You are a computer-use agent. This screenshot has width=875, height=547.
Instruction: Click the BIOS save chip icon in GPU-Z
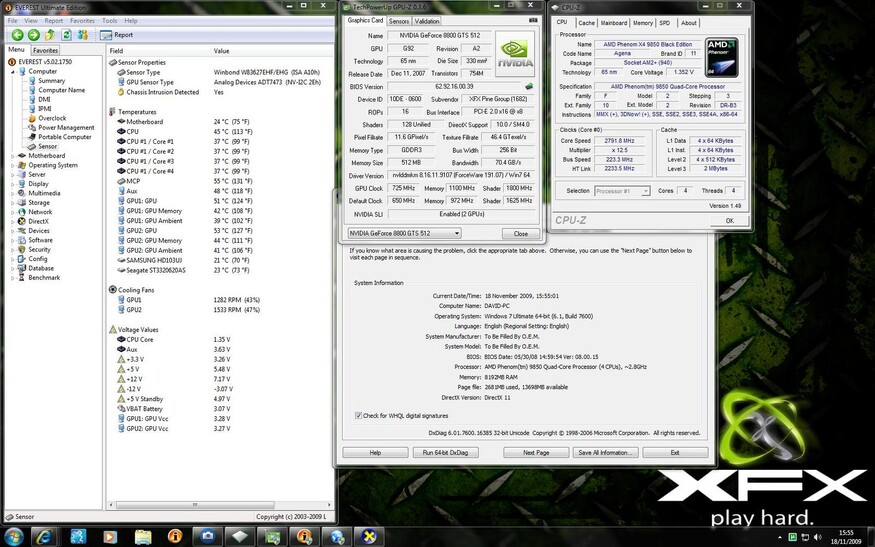click(x=529, y=87)
